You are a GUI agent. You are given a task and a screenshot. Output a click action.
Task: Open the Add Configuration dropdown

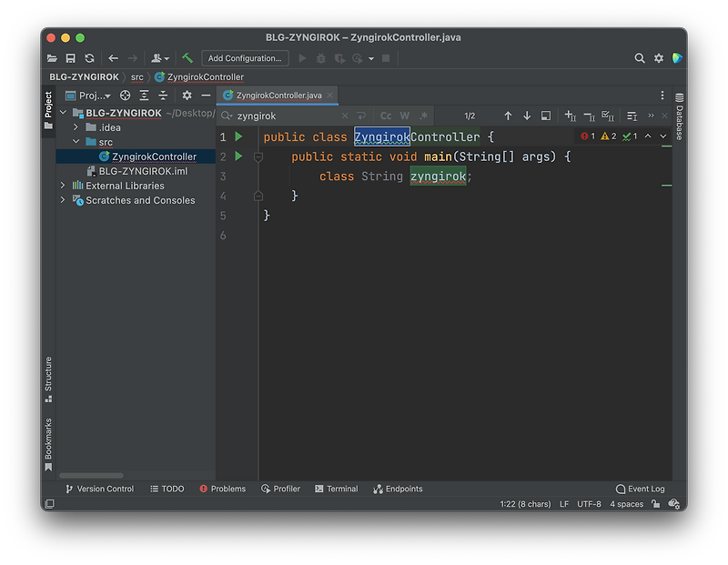click(244, 57)
